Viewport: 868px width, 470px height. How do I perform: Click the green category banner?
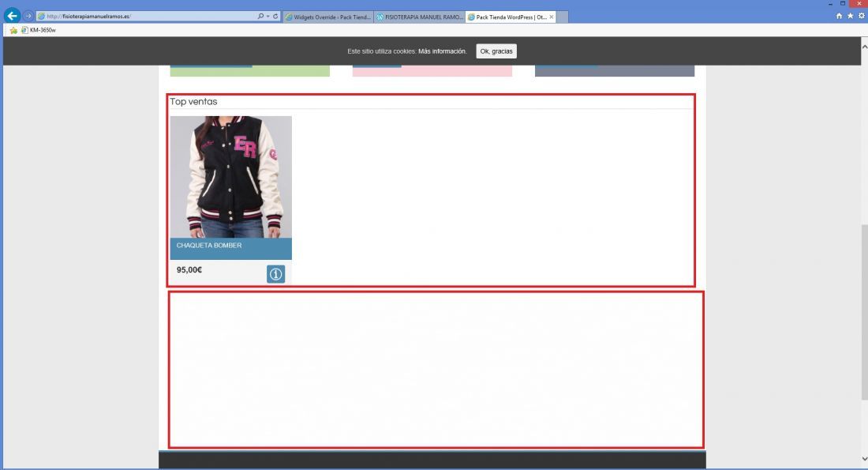coord(249,71)
